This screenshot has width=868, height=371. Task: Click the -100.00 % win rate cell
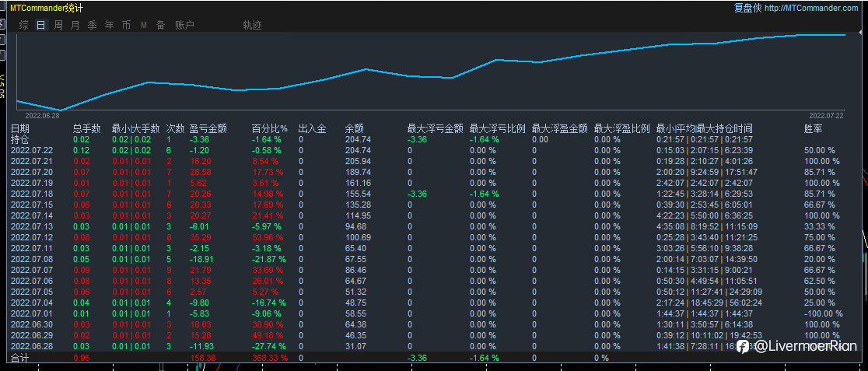click(x=823, y=313)
